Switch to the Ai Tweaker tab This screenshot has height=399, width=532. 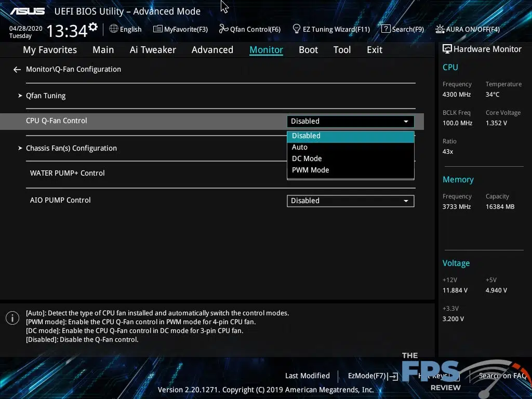pos(153,50)
